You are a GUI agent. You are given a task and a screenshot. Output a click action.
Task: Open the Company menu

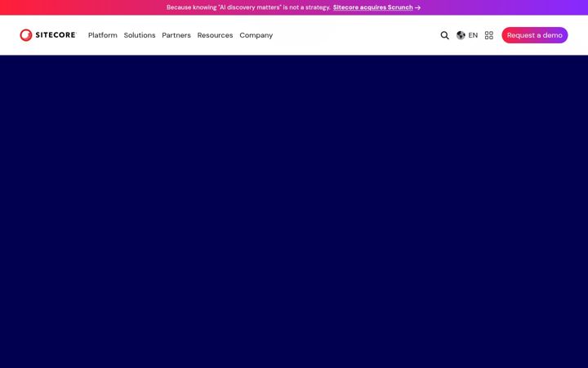(256, 35)
